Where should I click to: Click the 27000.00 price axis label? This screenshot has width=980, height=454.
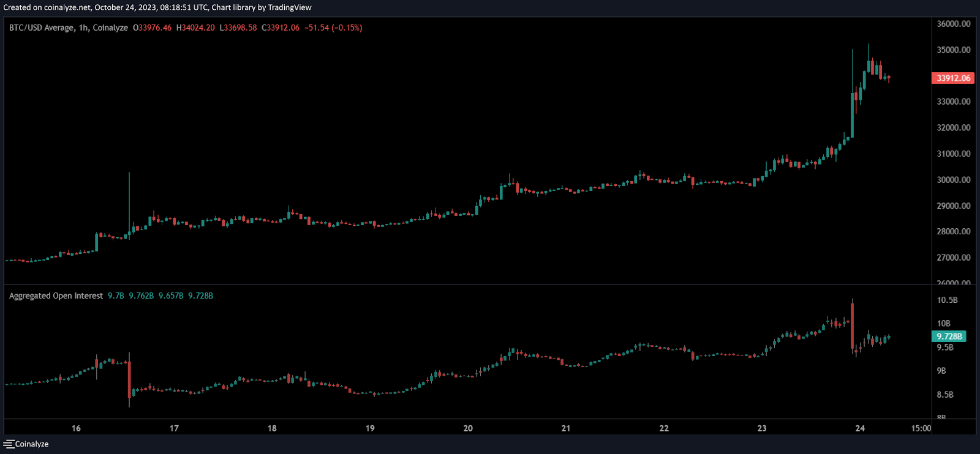[954, 258]
